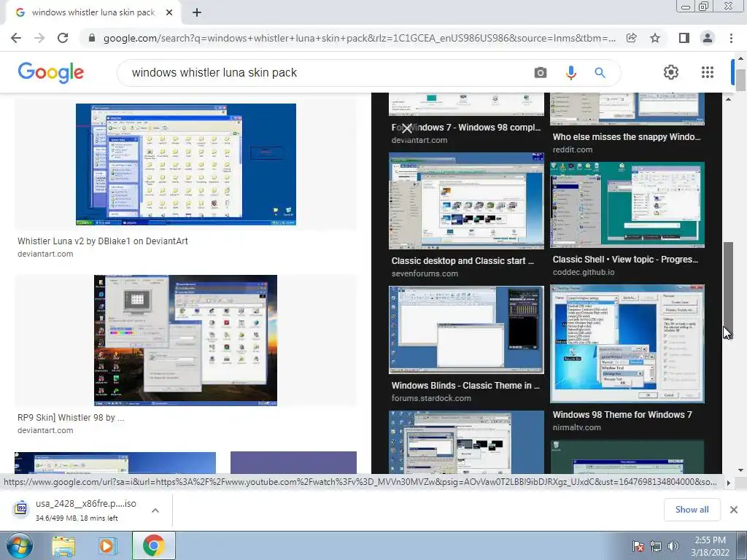Viewport: 747px width, 560px height.
Task: Click the share page icon in address bar
Action: click(631, 38)
